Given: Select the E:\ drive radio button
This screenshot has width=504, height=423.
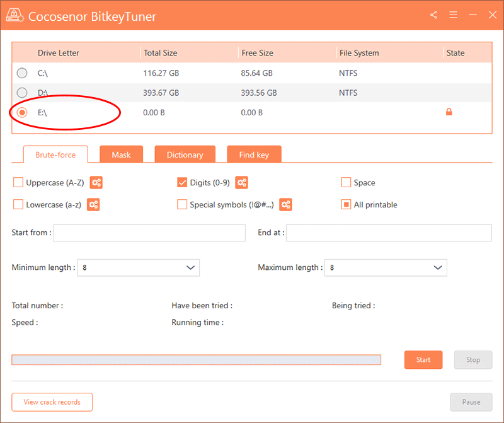Looking at the screenshot, I should point(22,112).
